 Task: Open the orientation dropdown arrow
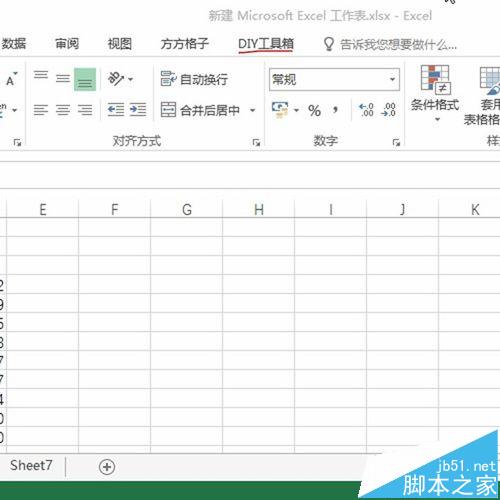[x=130, y=79]
